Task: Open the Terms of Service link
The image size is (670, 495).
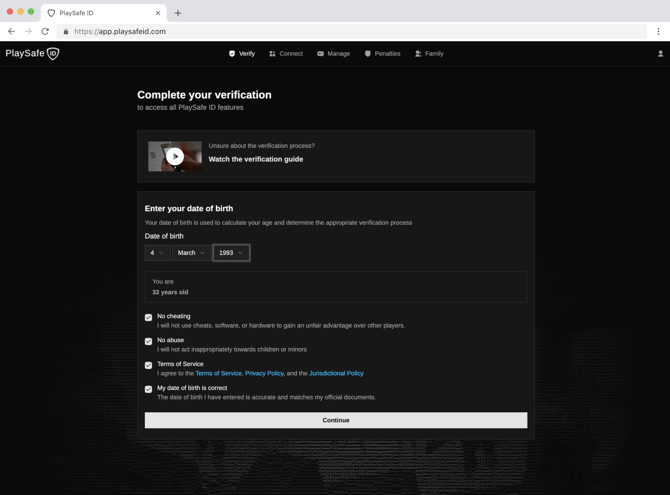Action: click(x=218, y=373)
